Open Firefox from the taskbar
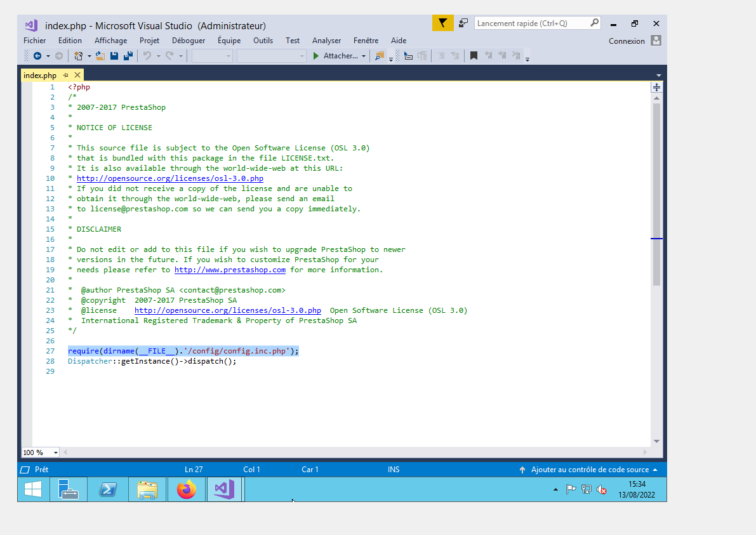Viewport: 756px width, 535px height. 187,489
